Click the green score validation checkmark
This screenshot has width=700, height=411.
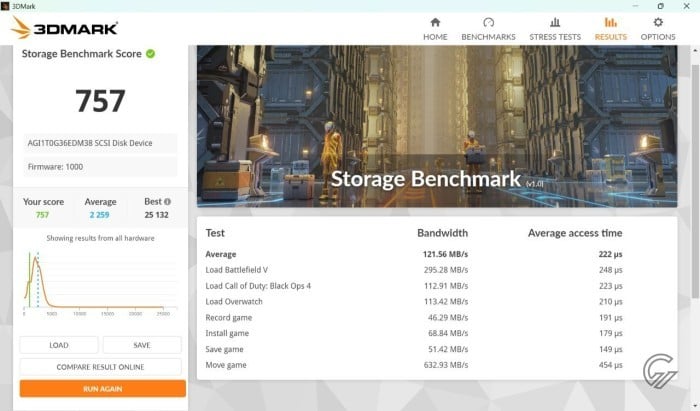coord(151,54)
